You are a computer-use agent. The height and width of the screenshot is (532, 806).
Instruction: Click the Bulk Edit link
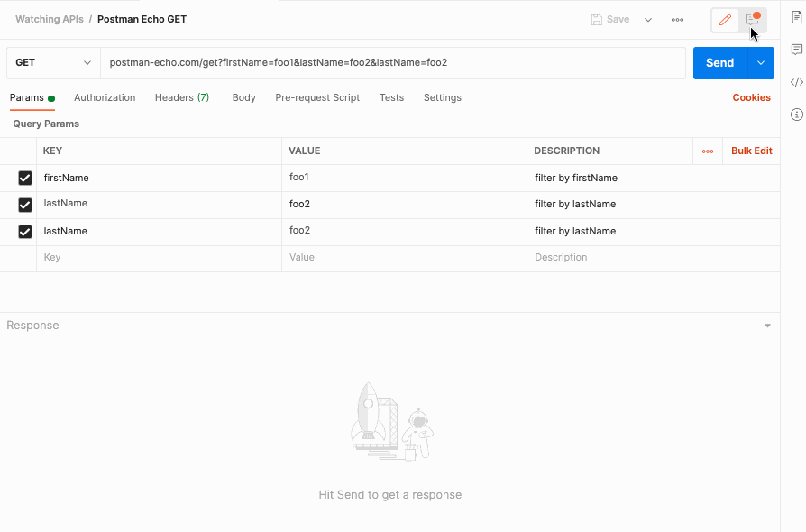[x=751, y=151]
